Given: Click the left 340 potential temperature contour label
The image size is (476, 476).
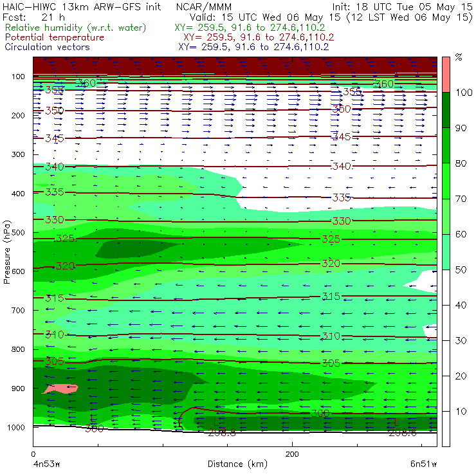Looking at the screenshot, I should 55,167.
